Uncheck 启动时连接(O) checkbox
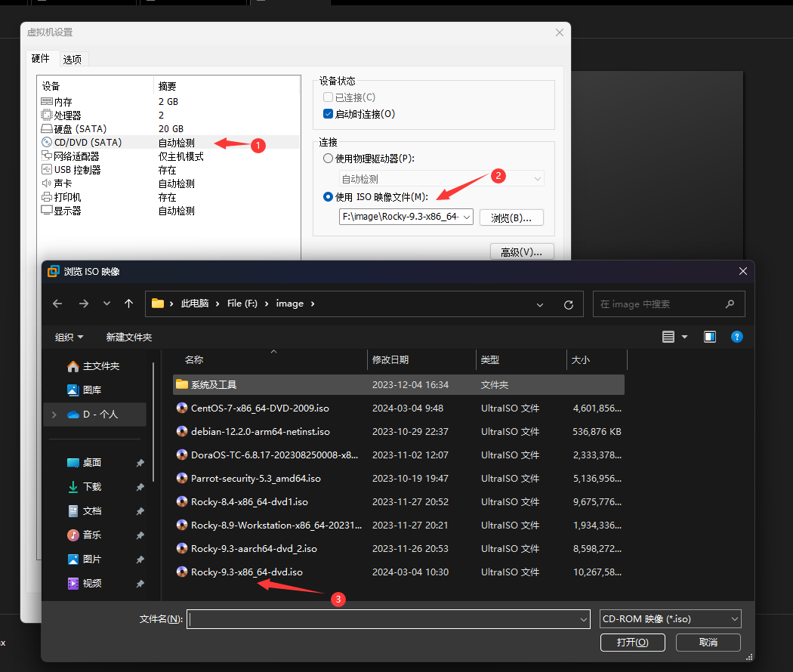Image resolution: width=793 pixels, height=672 pixels. click(329, 114)
